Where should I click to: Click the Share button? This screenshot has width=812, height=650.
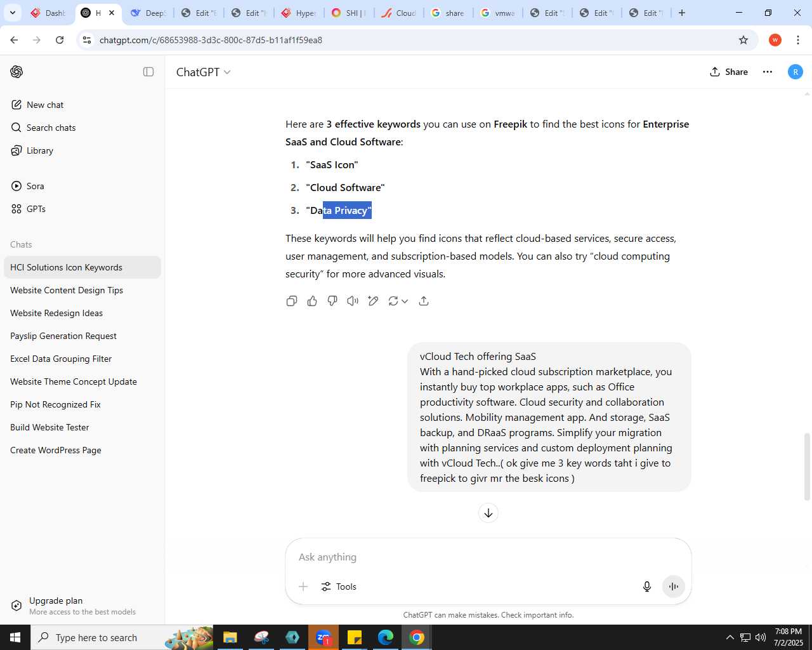tap(729, 72)
